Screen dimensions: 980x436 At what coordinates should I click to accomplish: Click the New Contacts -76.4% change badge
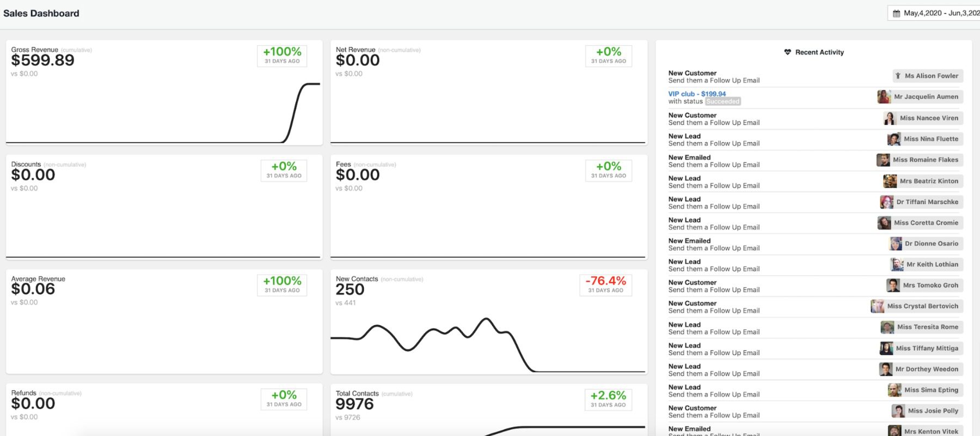(x=605, y=284)
